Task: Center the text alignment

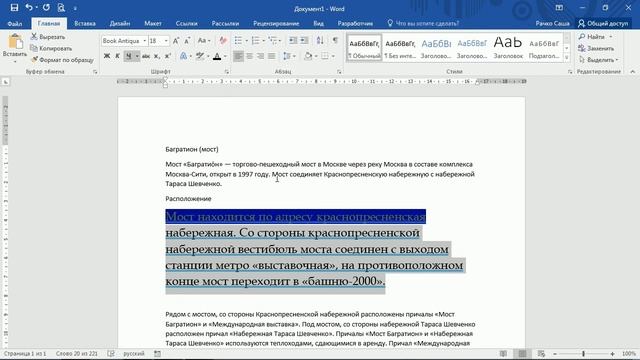Action: (249, 56)
